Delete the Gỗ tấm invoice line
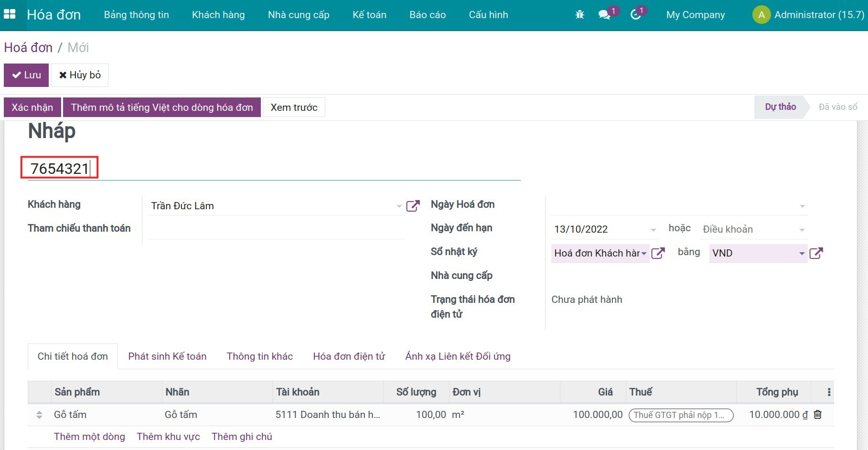The image size is (868, 450). [x=818, y=415]
